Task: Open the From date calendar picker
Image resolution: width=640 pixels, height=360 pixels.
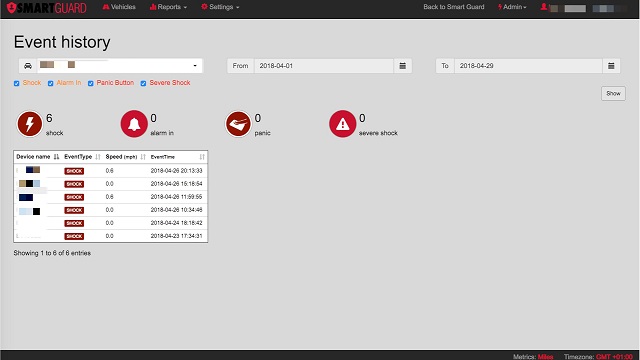Action: [x=402, y=66]
